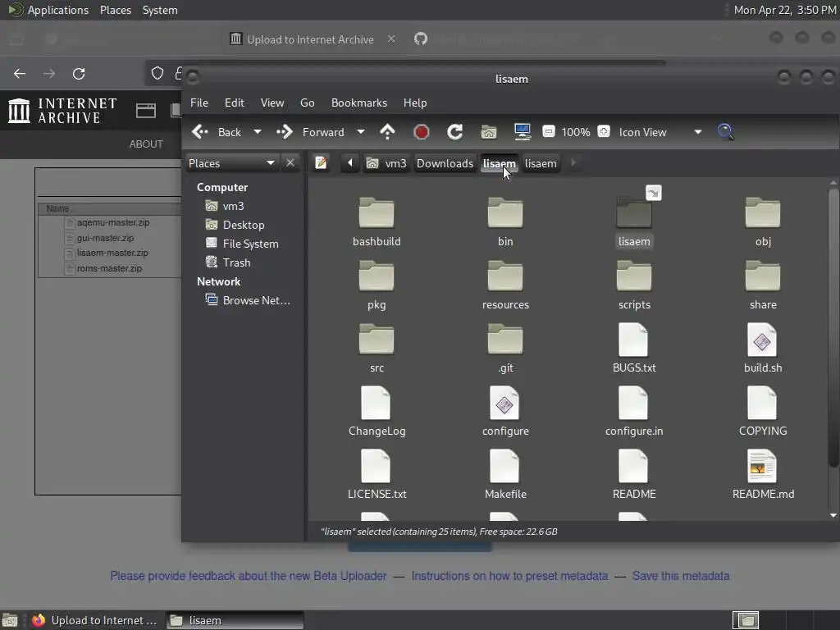Image resolution: width=840 pixels, height=630 pixels.
Task: Open the Bookmarks menu
Action: click(359, 103)
